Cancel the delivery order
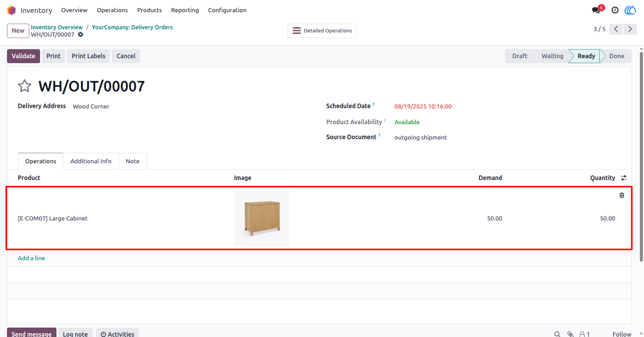644x337 pixels. 126,56
